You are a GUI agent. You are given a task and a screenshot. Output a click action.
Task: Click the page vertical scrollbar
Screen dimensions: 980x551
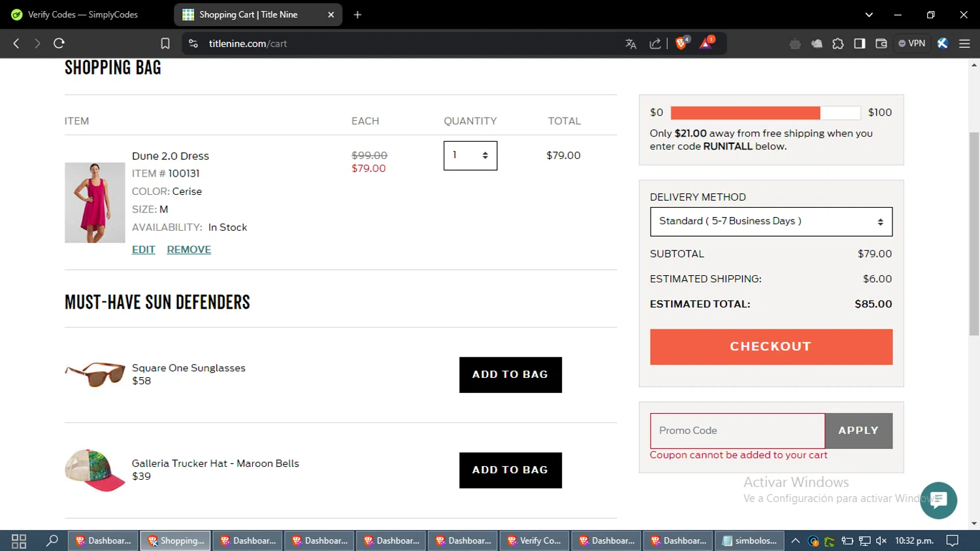click(x=974, y=233)
